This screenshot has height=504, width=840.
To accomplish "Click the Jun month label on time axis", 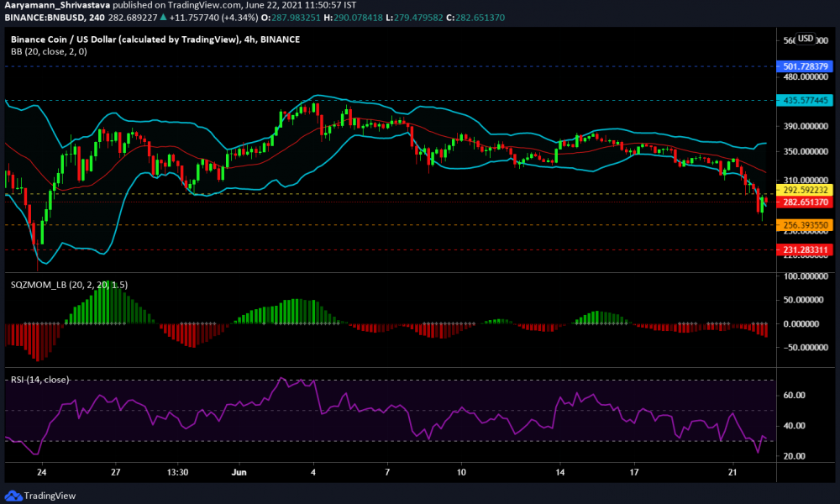I will point(239,472).
